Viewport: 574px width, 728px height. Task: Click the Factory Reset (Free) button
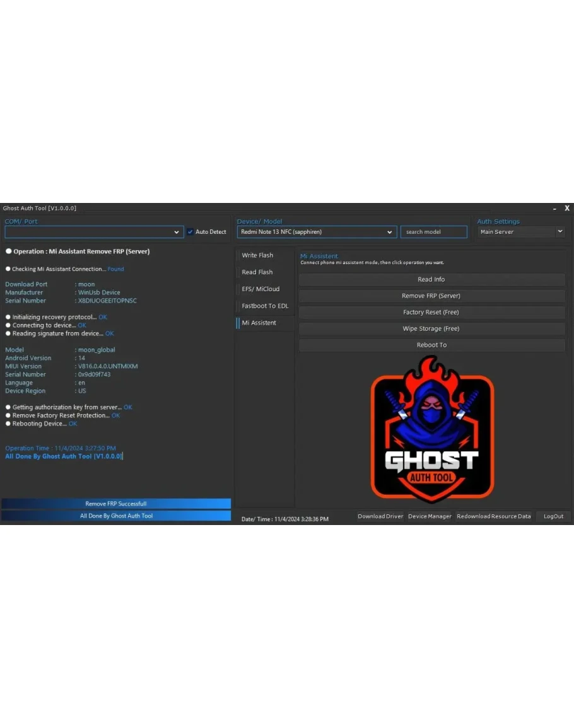pos(431,312)
